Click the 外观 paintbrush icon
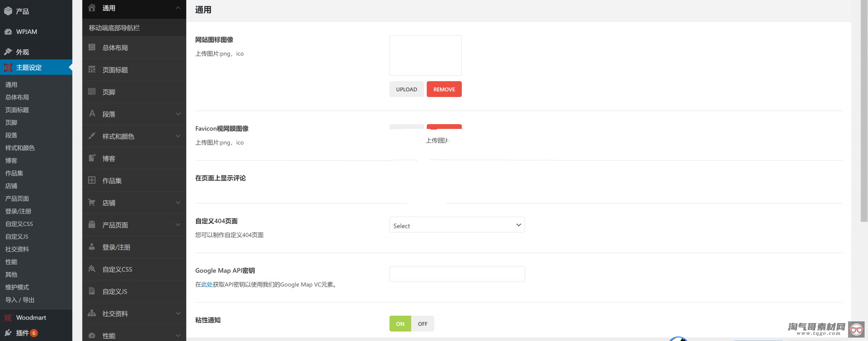Screen dimensions: 868x341 tap(8, 52)
